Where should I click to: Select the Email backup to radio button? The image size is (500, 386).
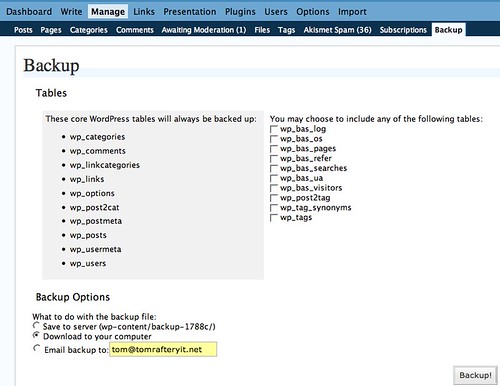(37, 348)
